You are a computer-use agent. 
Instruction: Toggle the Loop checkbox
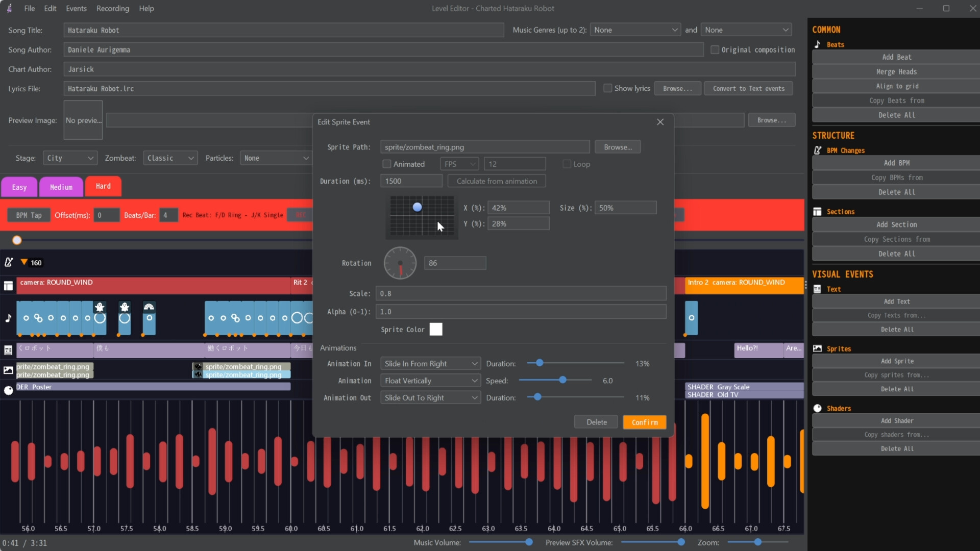click(567, 164)
